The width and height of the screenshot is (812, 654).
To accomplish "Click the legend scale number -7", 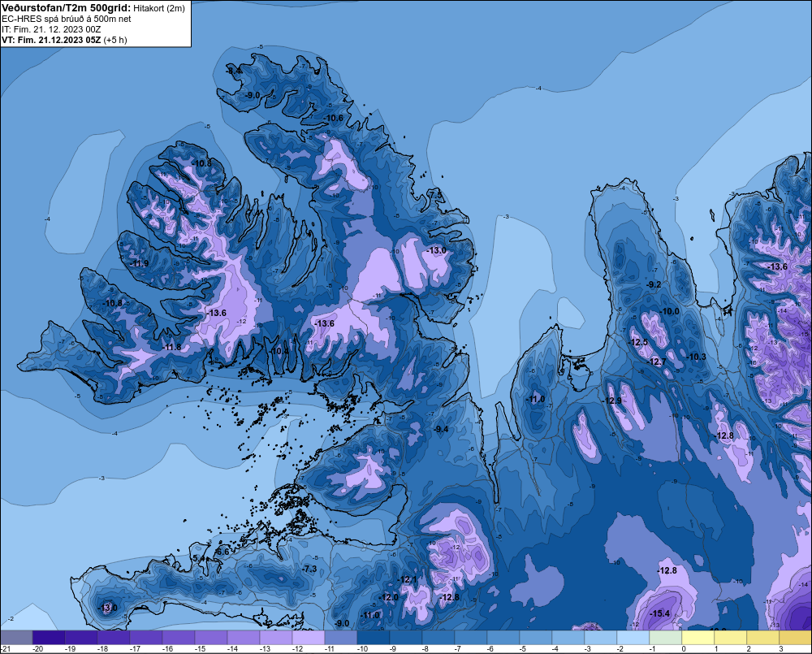I will (457, 649).
